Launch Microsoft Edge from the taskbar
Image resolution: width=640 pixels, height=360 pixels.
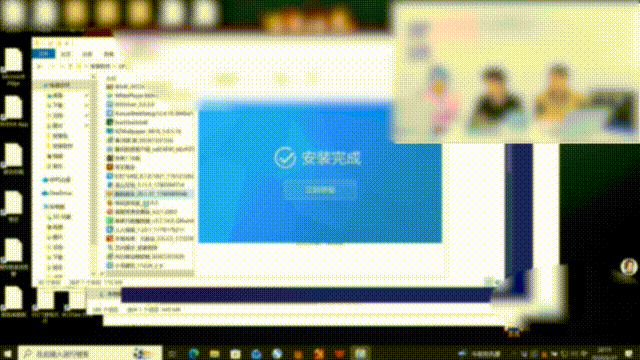click(194, 354)
